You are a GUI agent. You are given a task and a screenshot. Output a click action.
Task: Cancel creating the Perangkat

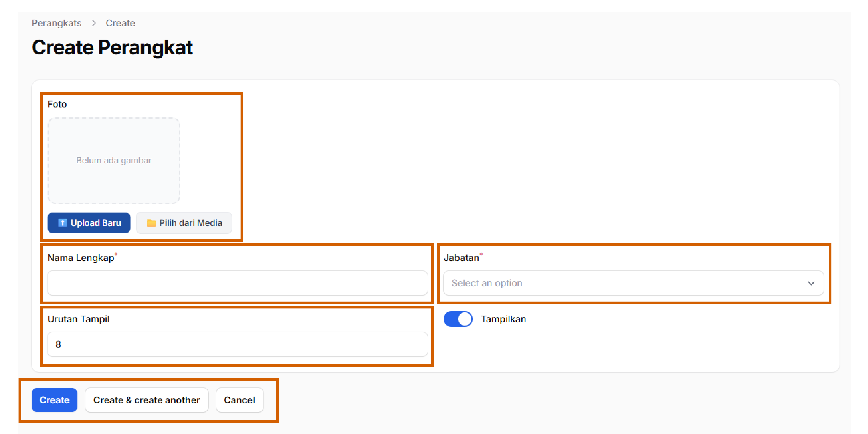[240, 400]
